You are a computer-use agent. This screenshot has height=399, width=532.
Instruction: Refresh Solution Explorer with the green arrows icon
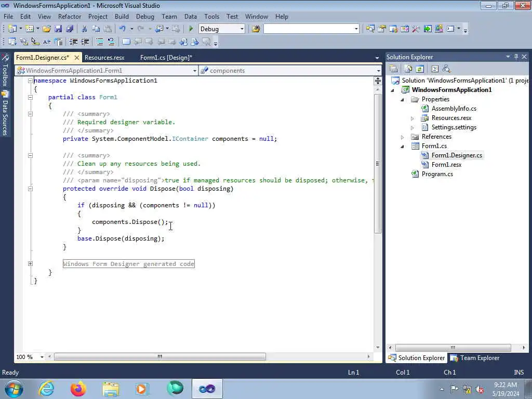click(420, 69)
